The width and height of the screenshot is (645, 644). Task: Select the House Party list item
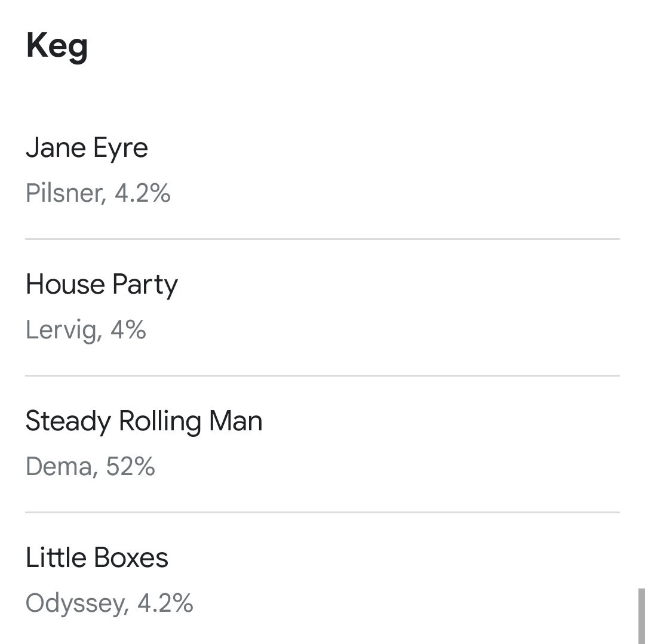tap(102, 285)
